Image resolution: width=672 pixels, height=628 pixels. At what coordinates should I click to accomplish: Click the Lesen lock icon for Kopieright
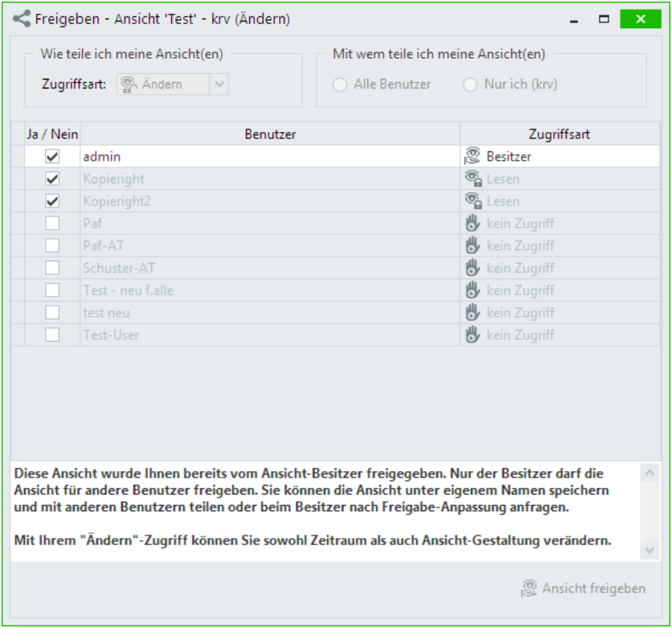(473, 179)
